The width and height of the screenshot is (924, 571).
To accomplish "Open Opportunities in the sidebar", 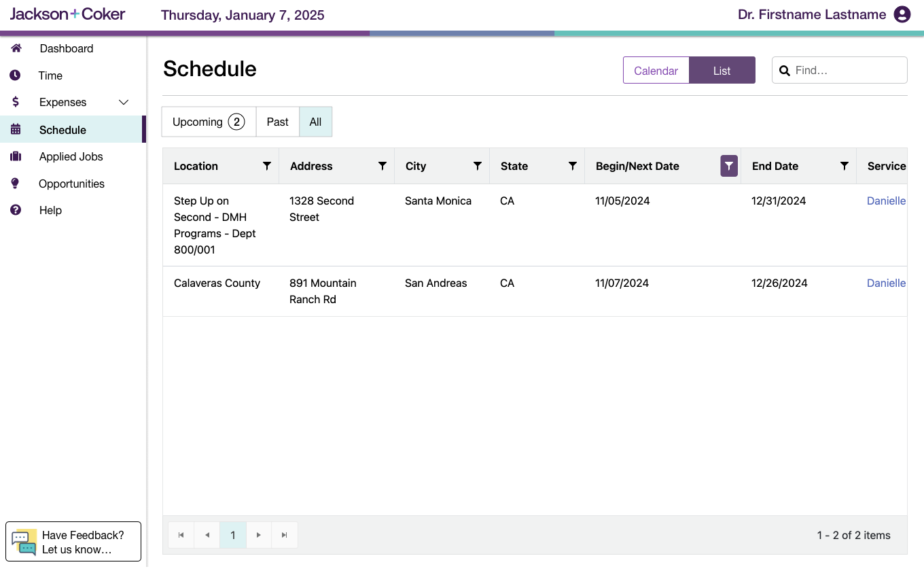I will click(x=72, y=184).
